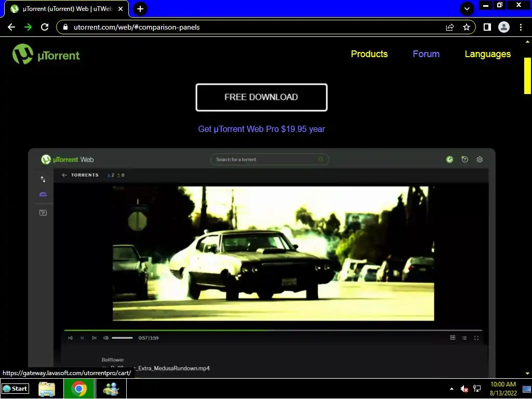Open Chrome three-dot menu
This screenshot has height=399, width=532.
pyautogui.click(x=521, y=27)
